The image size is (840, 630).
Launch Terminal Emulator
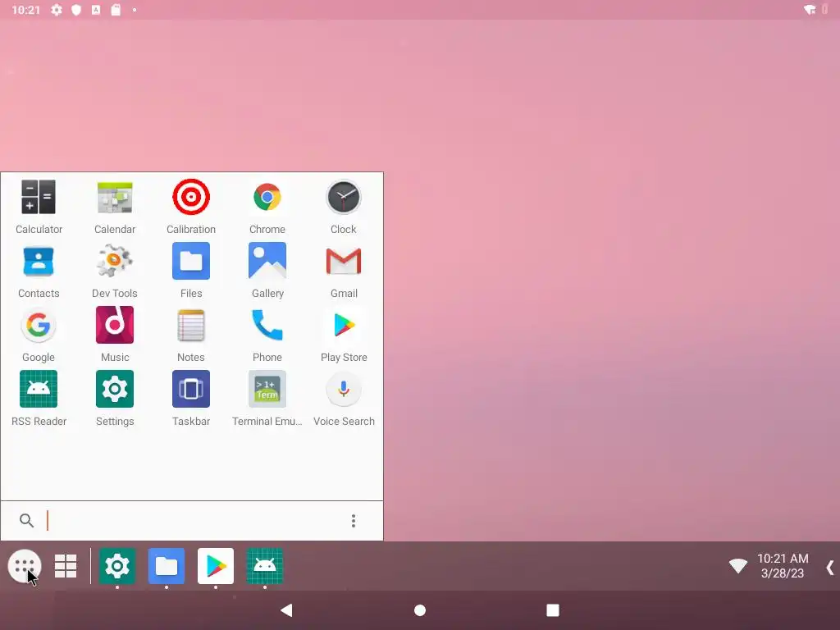point(267,399)
